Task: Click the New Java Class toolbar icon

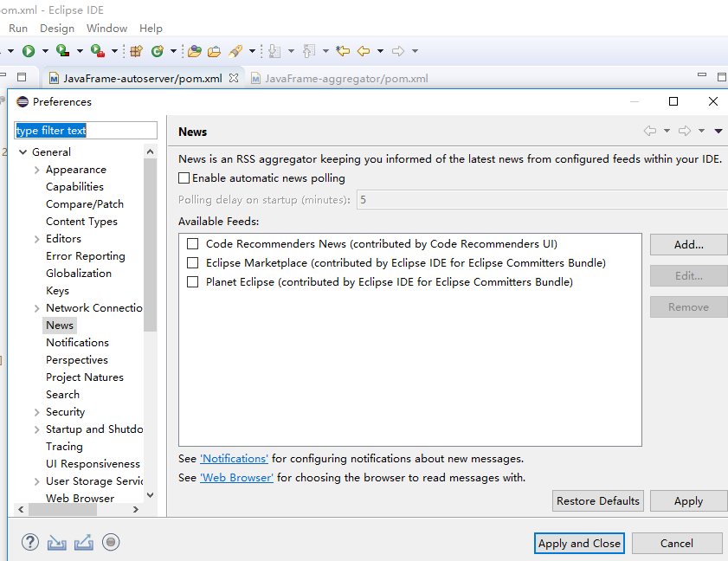Action: tap(158, 50)
